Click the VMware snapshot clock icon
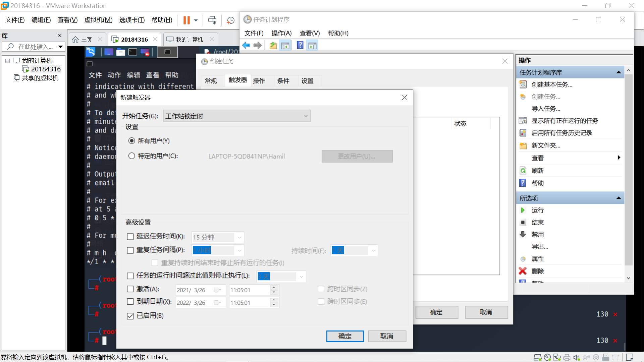Image resolution: width=644 pixels, height=362 pixels. tap(230, 20)
